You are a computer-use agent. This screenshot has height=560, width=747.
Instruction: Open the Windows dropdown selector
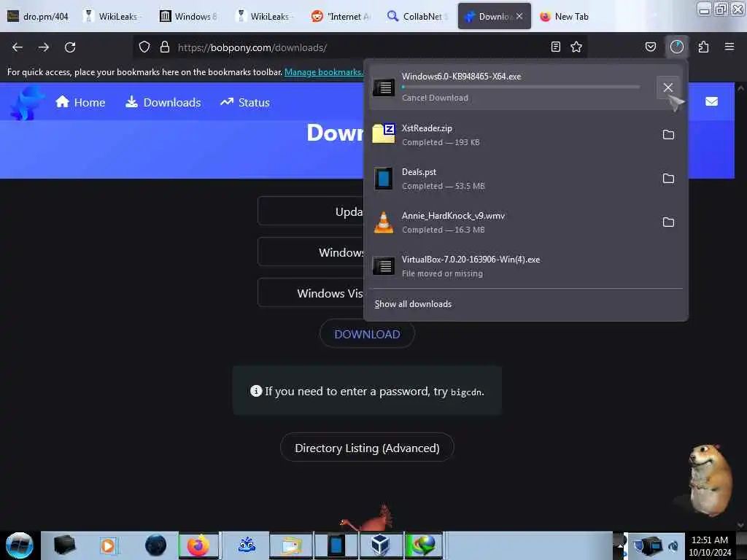click(311, 252)
